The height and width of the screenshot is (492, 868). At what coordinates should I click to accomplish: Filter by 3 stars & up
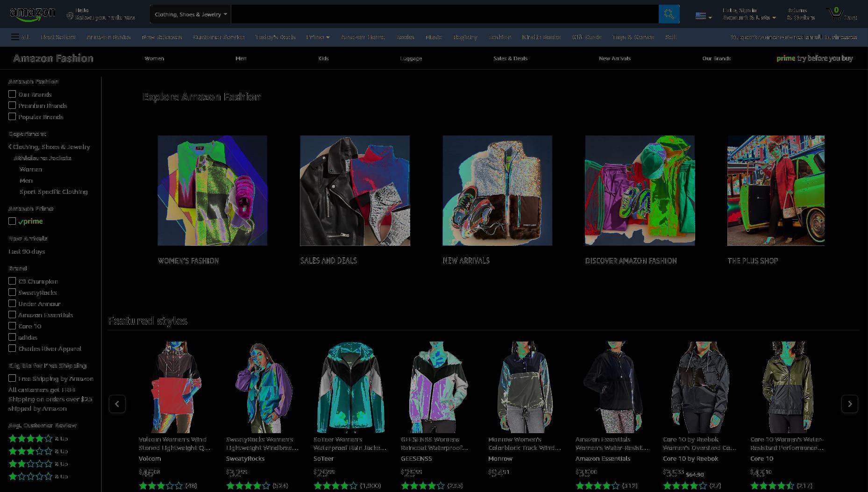pyautogui.click(x=38, y=451)
